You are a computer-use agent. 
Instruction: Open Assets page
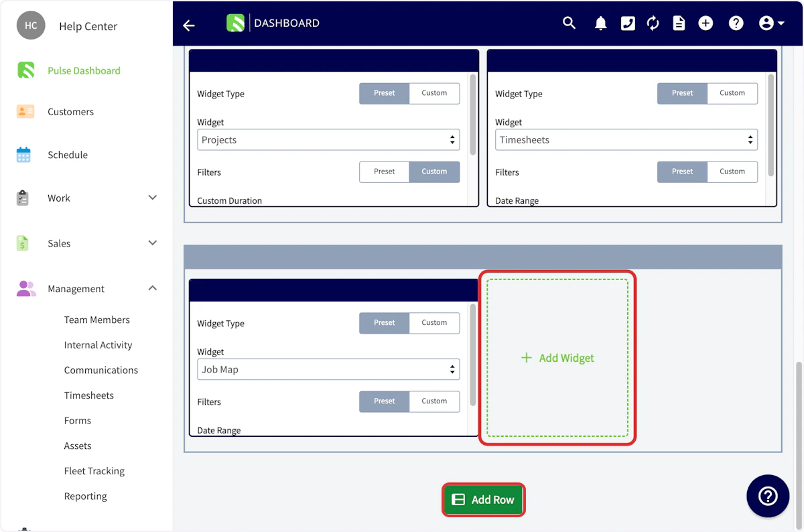click(x=78, y=446)
